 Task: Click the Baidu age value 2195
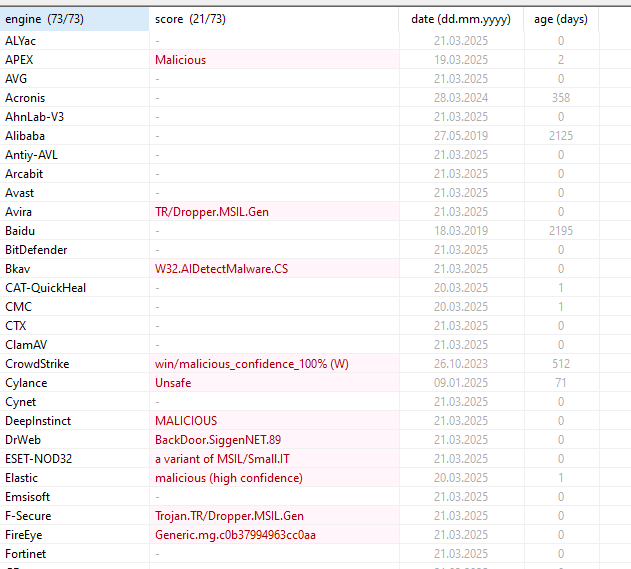[561, 231]
